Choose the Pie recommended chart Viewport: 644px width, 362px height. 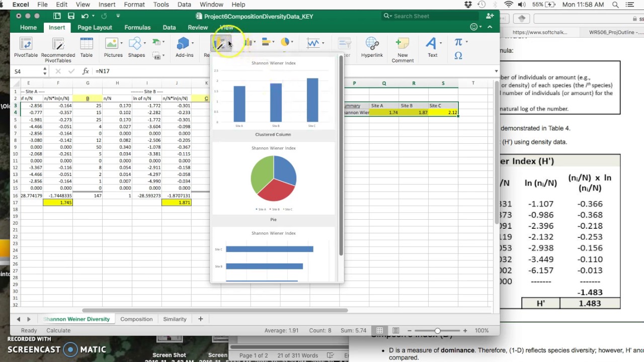click(273, 183)
